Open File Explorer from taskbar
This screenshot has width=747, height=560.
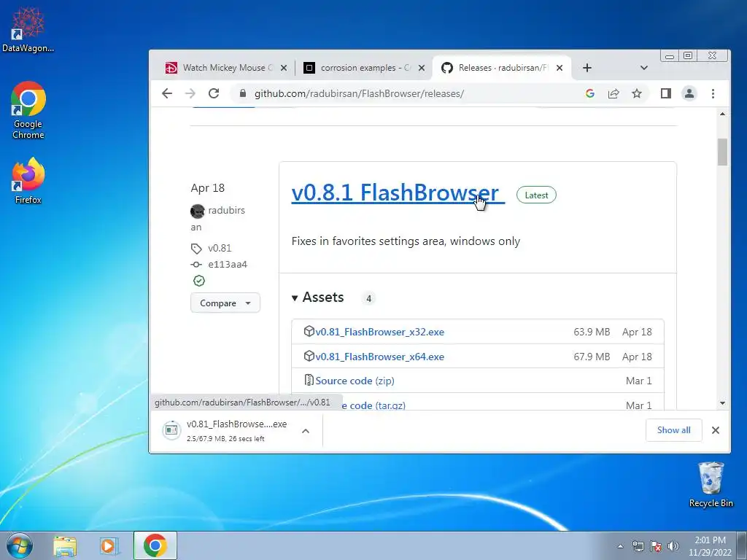(65, 546)
